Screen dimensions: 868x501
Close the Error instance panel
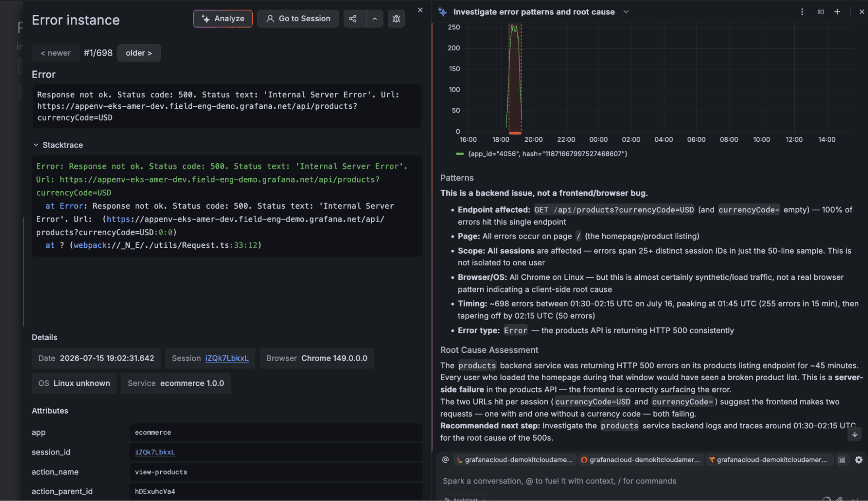coord(420,10)
